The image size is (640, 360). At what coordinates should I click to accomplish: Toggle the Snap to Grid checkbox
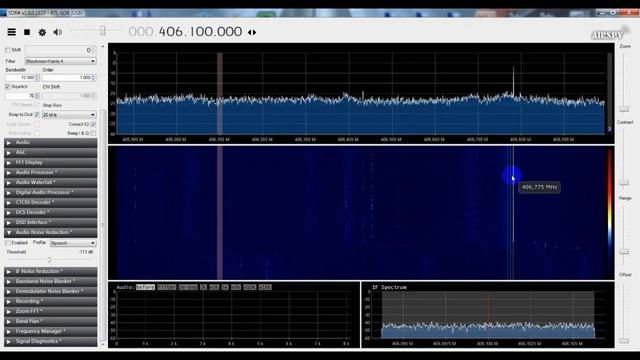[x=37, y=115]
